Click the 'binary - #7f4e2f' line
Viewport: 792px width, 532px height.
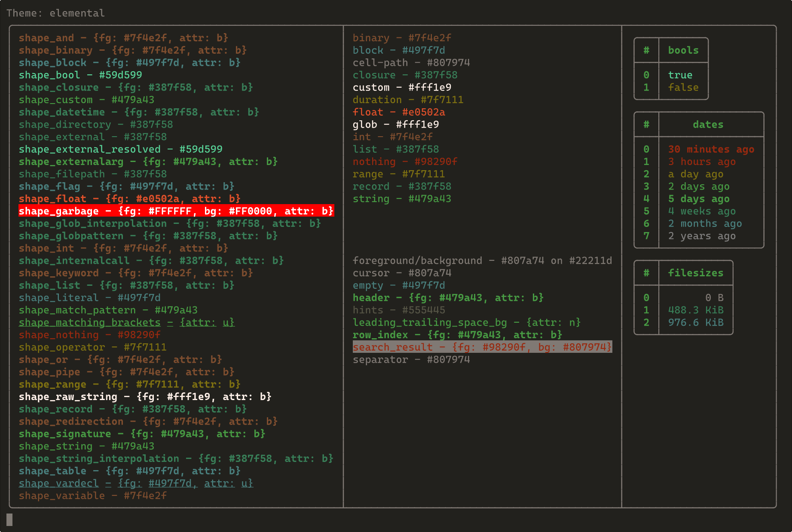click(402, 38)
